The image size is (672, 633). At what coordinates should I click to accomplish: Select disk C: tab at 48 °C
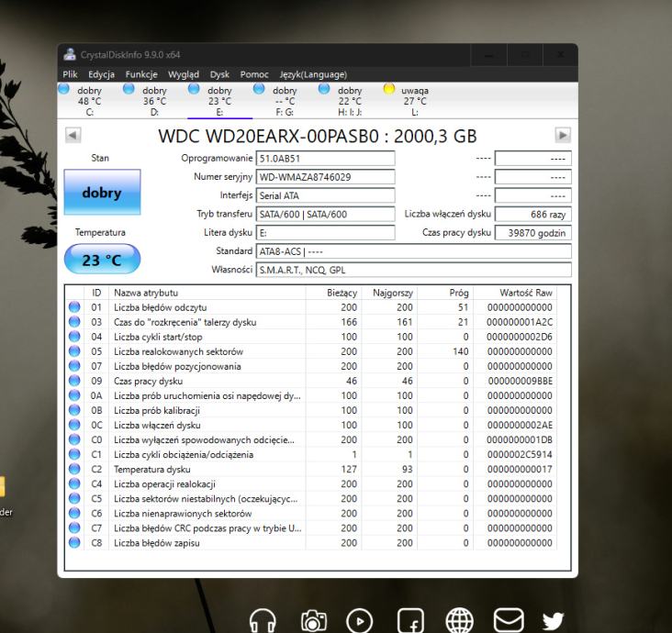click(x=90, y=101)
